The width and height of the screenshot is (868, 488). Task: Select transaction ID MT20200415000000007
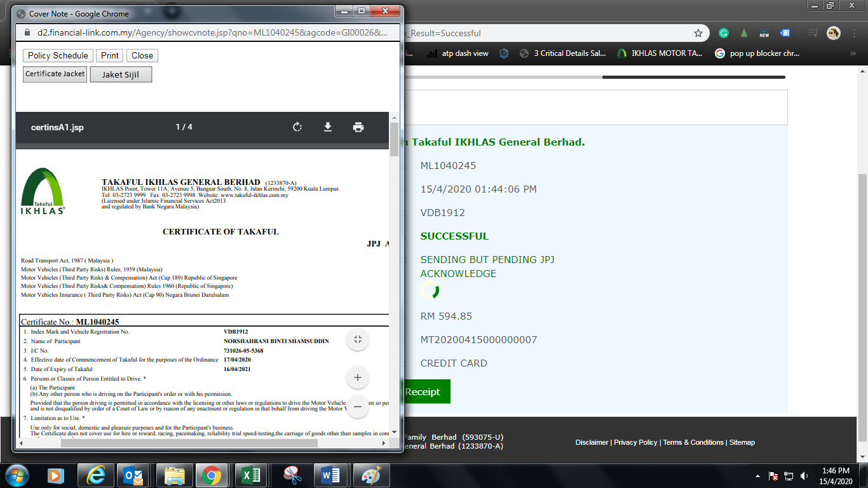point(478,340)
